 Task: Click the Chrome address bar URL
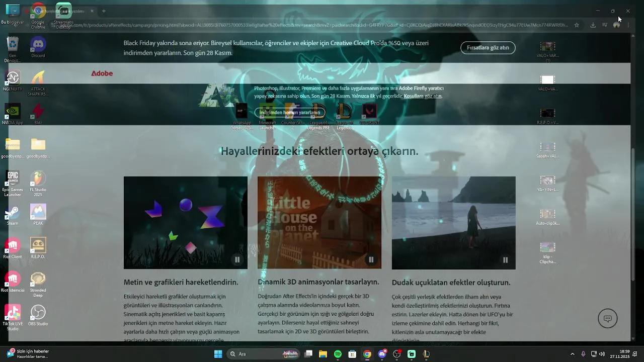[314, 25]
